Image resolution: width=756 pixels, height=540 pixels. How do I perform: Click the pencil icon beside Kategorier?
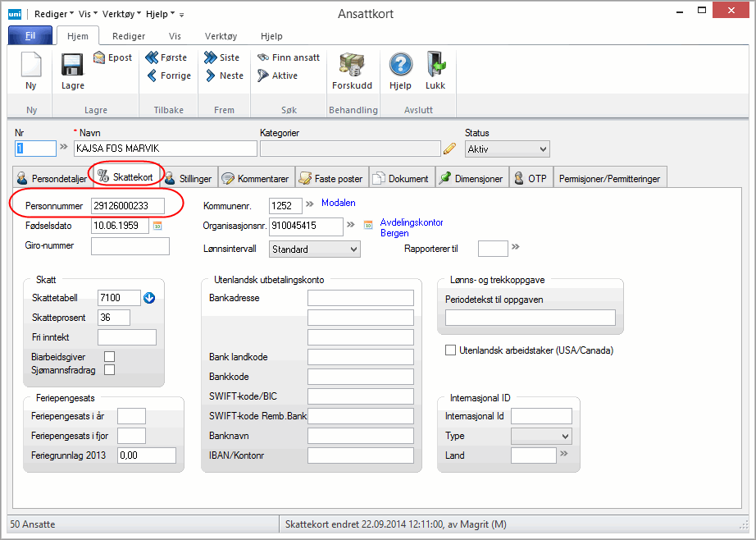(449, 149)
